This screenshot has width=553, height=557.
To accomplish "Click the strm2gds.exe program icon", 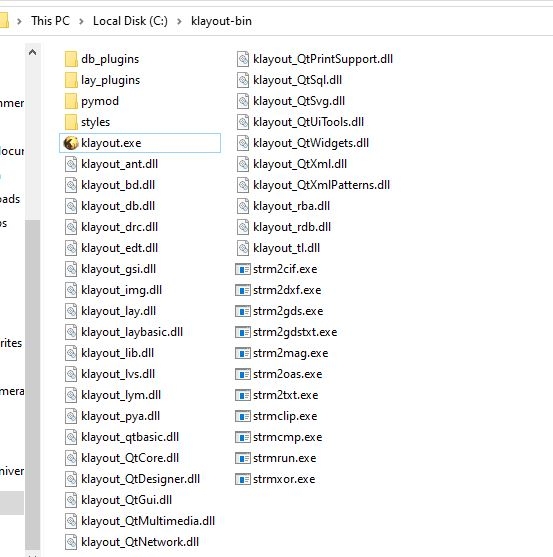I will (243, 311).
